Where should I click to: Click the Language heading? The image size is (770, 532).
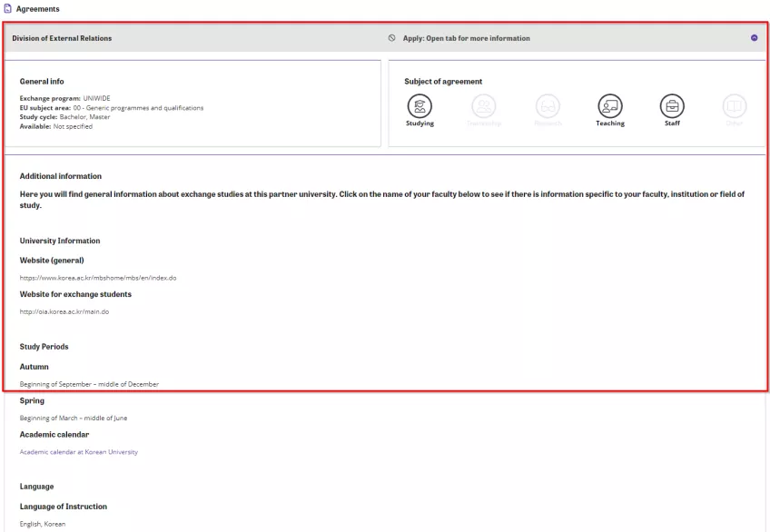pos(37,487)
